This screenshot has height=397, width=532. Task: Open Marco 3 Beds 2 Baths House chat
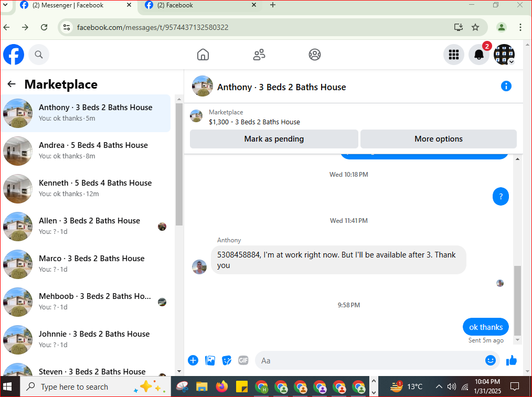[x=86, y=264]
